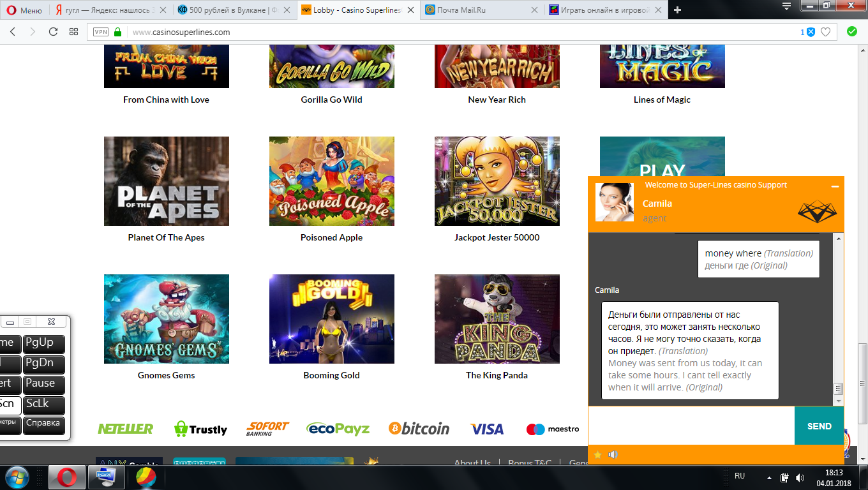Open the Gorilla Go Wild game thumbnail
Screen dimensions: 868x490
[332, 66]
